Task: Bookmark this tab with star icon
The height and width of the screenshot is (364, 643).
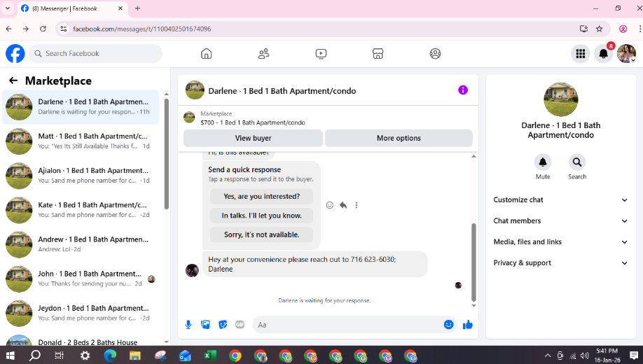Action: coord(599,29)
